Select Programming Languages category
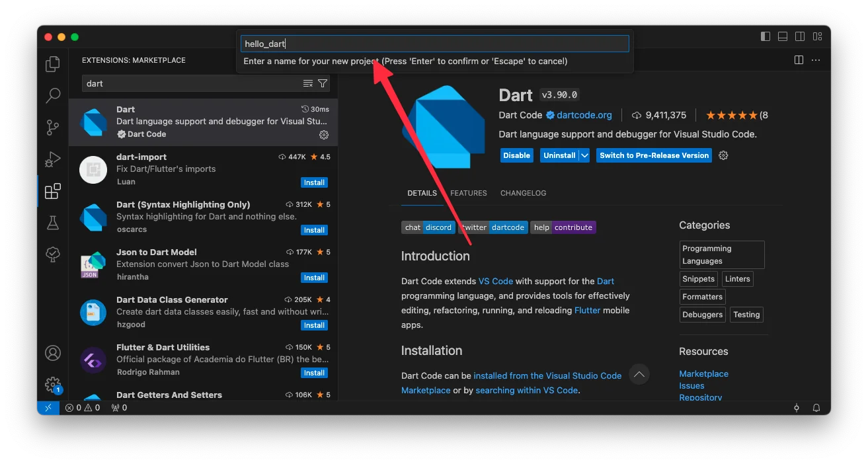Screen dimensions: 868x464 click(x=722, y=254)
